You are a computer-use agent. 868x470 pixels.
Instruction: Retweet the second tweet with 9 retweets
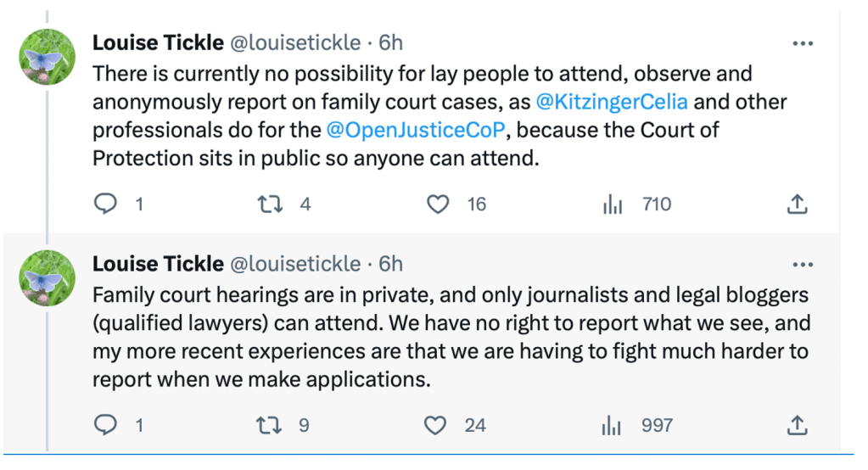(x=270, y=425)
